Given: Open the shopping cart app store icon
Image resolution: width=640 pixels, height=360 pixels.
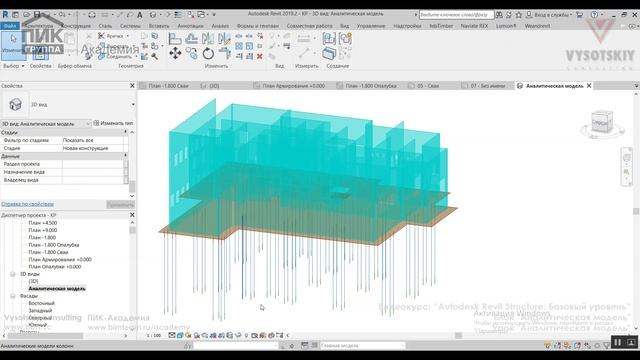Looking at the screenshot, I should (x=580, y=15).
